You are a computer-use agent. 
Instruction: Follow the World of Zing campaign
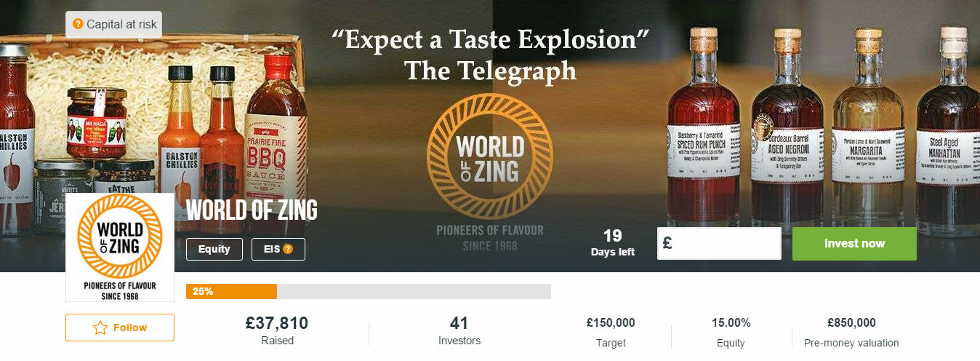pyautogui.click(x=120, y=328)
